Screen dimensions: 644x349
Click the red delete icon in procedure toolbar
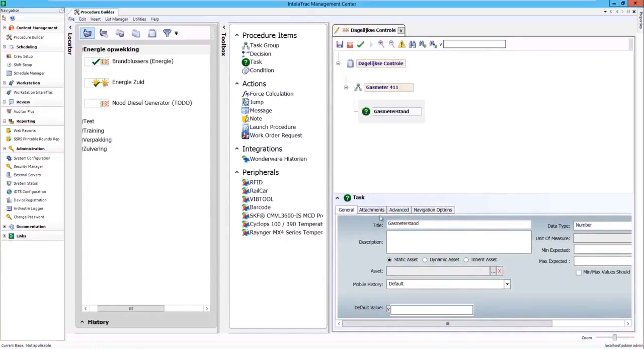click(350, 44)
